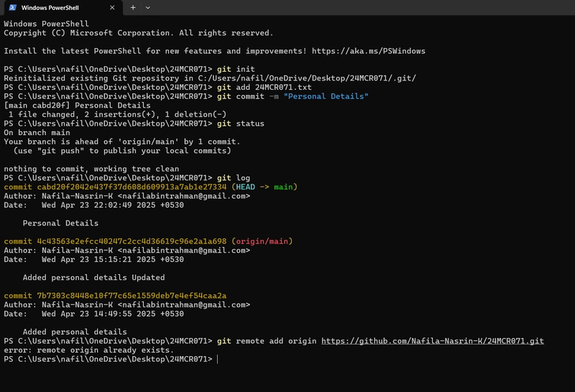This screenshot has height=392, width=575.
Task: Click the '1 file changed, 2 insertions' line
Action: coord(117,114)
